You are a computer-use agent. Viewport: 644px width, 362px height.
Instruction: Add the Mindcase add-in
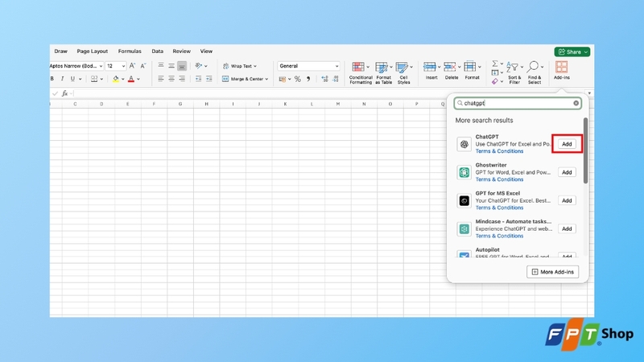coord(567,229)
